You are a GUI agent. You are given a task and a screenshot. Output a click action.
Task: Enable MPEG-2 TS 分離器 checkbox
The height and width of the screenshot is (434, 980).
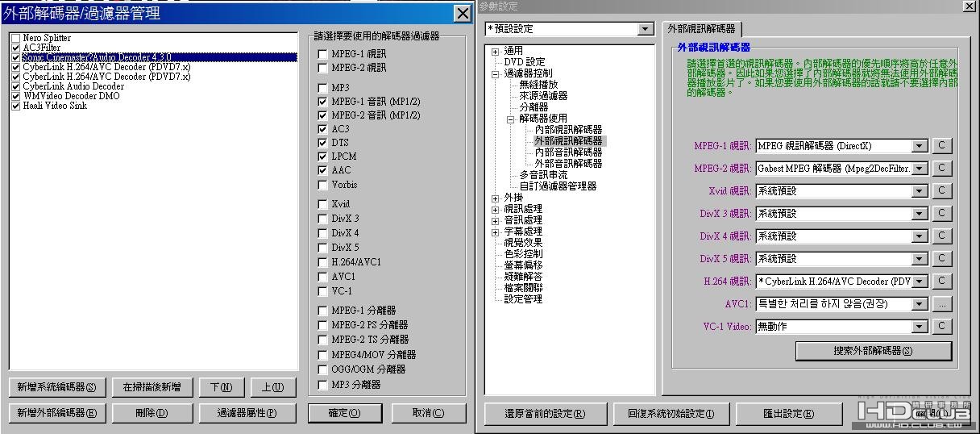tap(323, 340)
